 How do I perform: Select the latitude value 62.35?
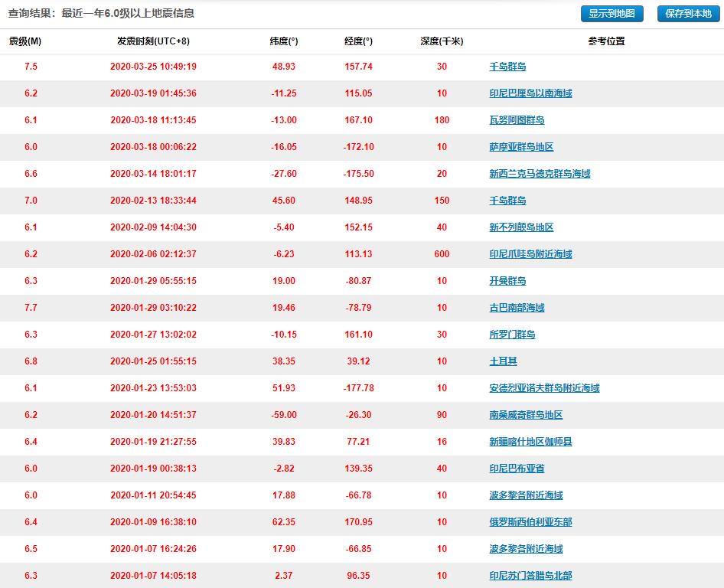pos(284,522)
